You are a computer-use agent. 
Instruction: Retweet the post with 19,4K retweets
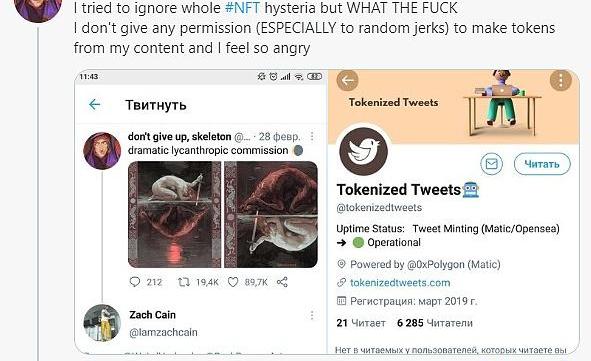(184, 282)
